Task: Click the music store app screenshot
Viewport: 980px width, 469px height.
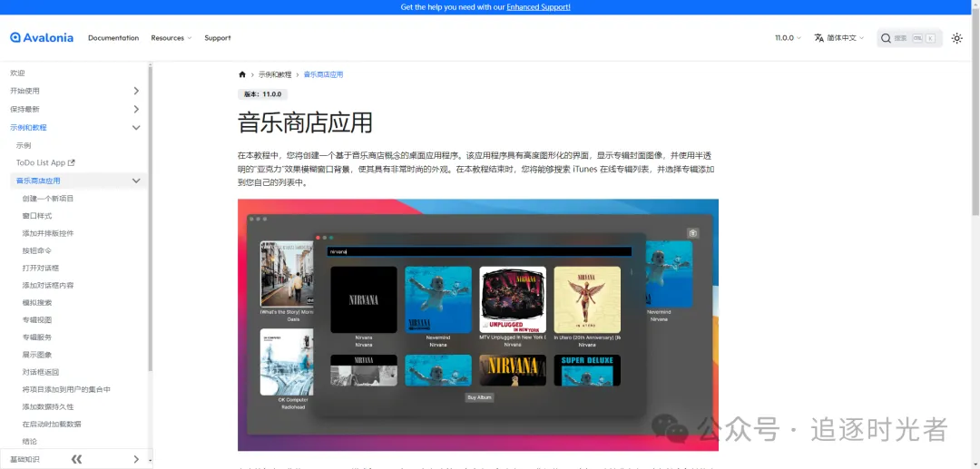Action: (x=478, y=325)
